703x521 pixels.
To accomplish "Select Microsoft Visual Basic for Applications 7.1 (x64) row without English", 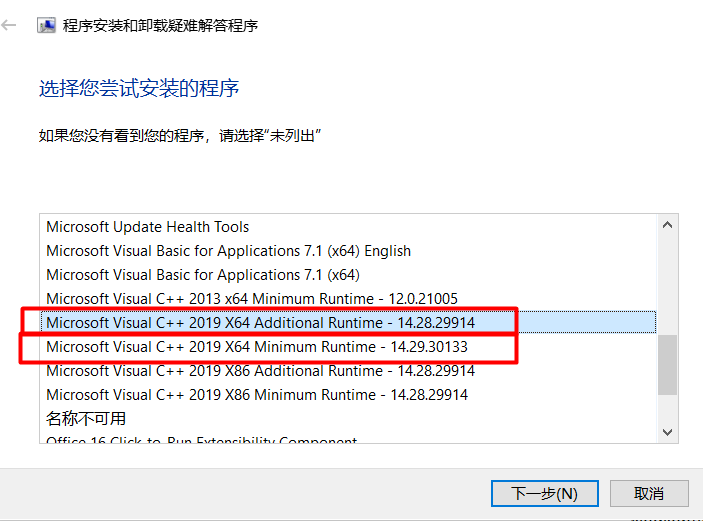I will (x=348, y=274).
